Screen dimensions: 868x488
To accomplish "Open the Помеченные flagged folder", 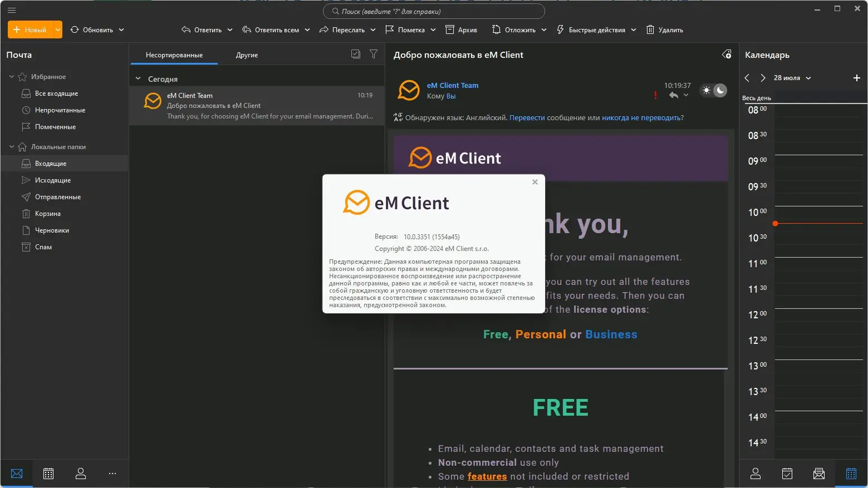I will [65, 127].
